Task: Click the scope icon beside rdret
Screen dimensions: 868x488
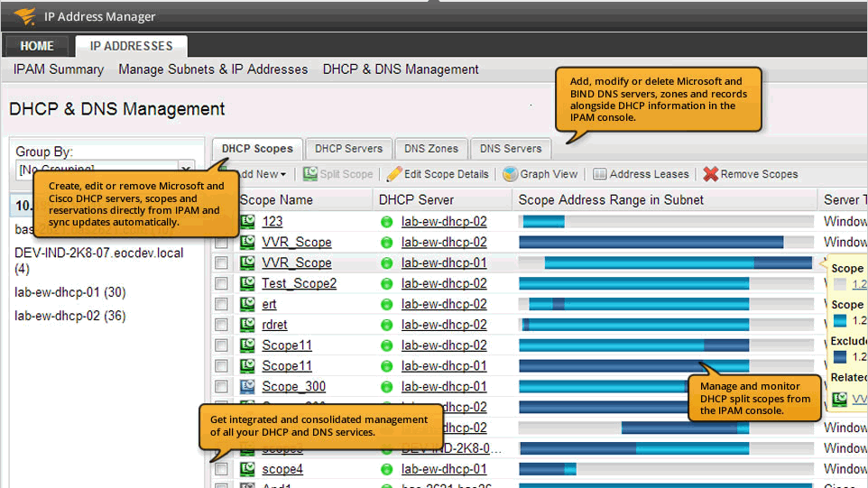Action: pyautogui.click(x=247, y=324)
